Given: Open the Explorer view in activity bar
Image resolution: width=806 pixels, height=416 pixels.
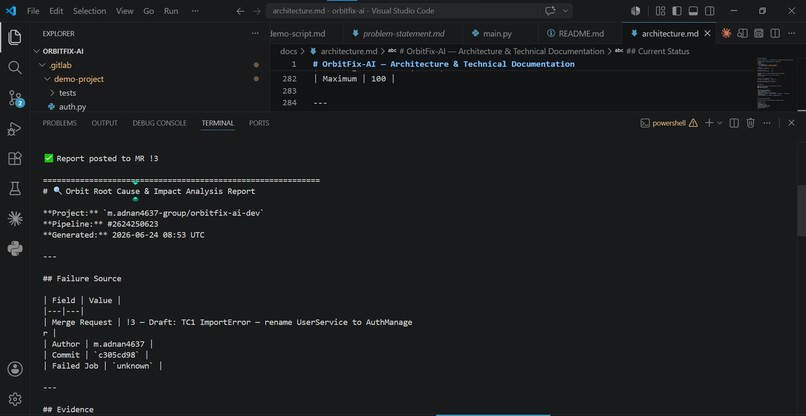Looking at the screenshot, I should 15,37.
